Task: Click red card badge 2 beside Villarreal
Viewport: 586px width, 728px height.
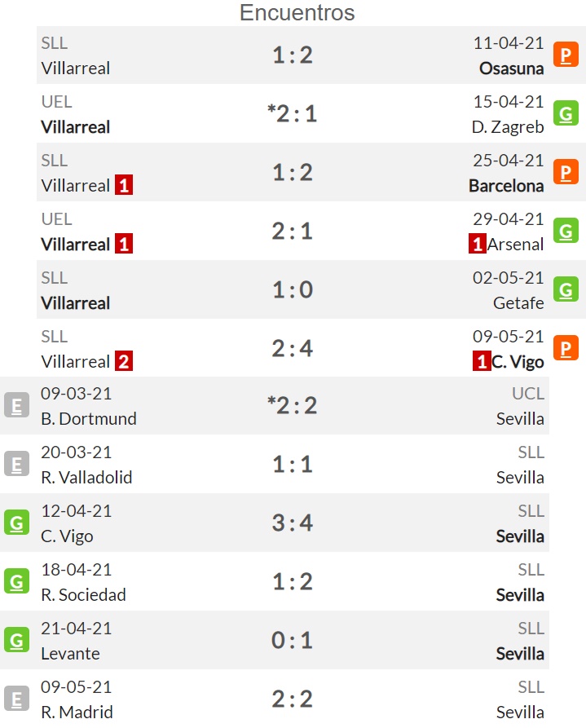Action: 124,361
